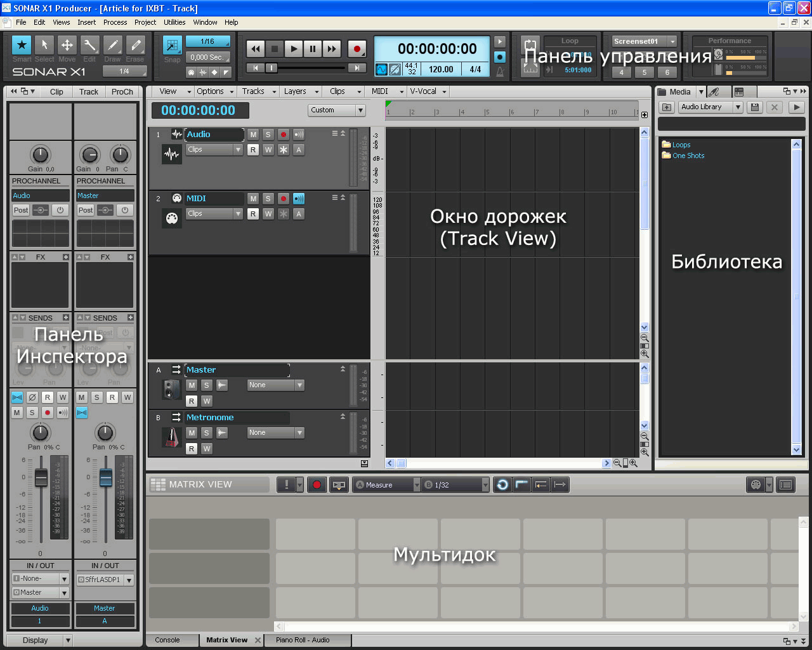This screenshot has height=650, width=812.
Task: Open Metronome bus None output dropdown
Action: coord(276,433)
